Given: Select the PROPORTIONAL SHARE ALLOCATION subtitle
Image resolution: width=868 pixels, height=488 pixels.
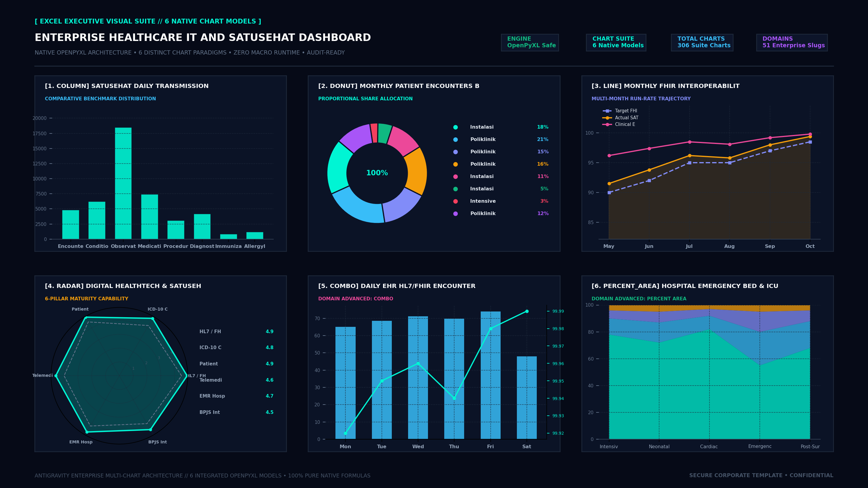Looking at the screenshot, I should coord(365,99).
